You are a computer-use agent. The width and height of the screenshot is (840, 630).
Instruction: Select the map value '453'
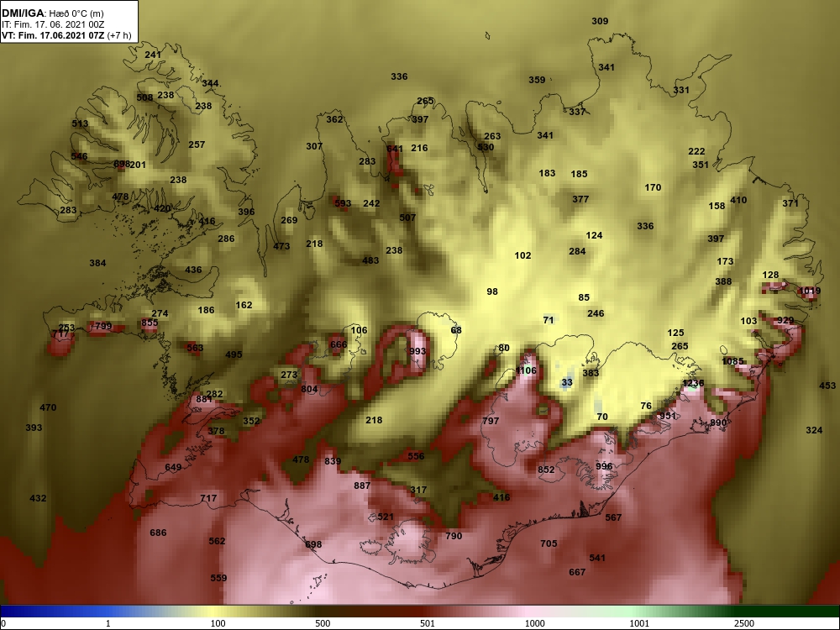(827, 386)
